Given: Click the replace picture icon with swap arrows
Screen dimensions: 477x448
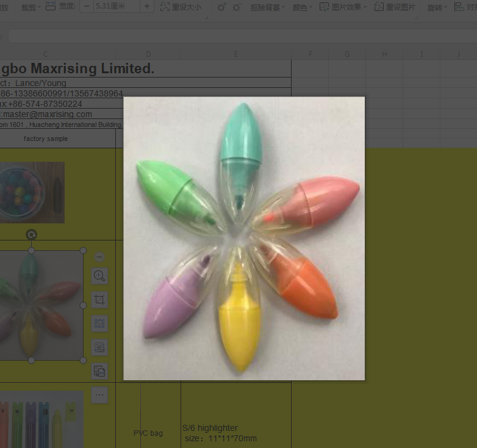Looking at the screenshot, I should pyautogui.click(x=99, y=347).
